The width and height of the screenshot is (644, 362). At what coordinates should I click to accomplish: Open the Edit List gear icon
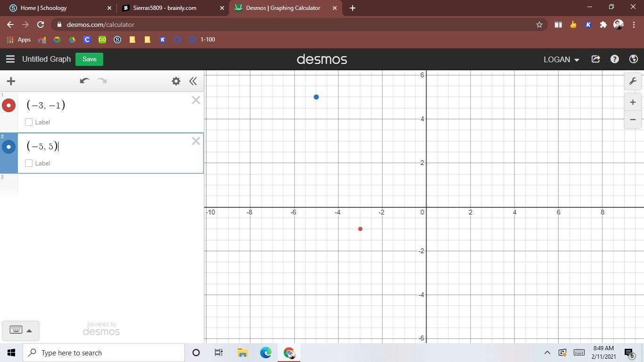coord(176,81)
